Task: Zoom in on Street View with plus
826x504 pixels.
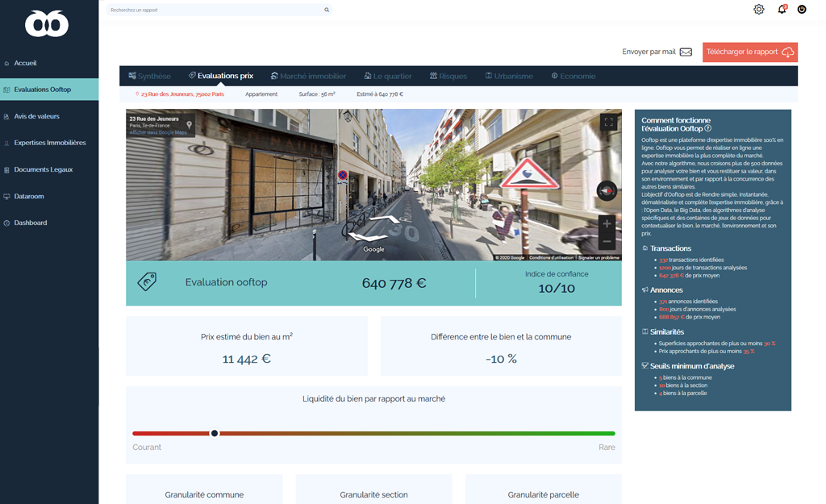Action: 607,224
